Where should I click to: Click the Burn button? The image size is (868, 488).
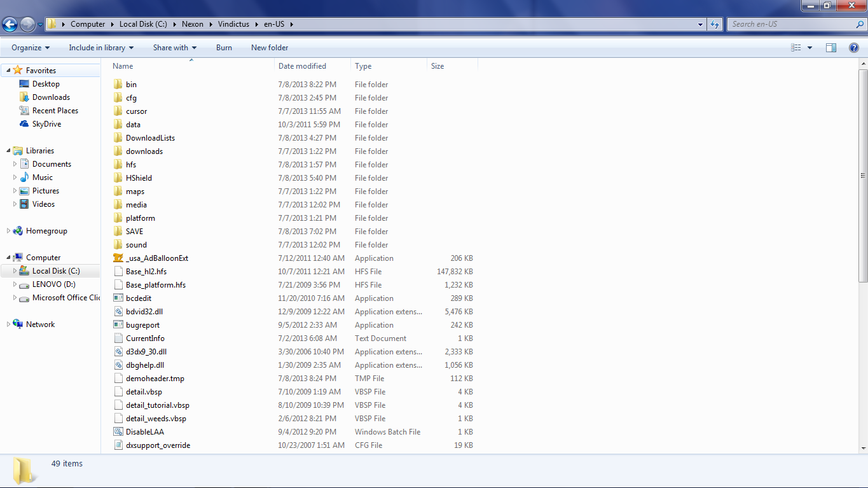coord(224,48)
